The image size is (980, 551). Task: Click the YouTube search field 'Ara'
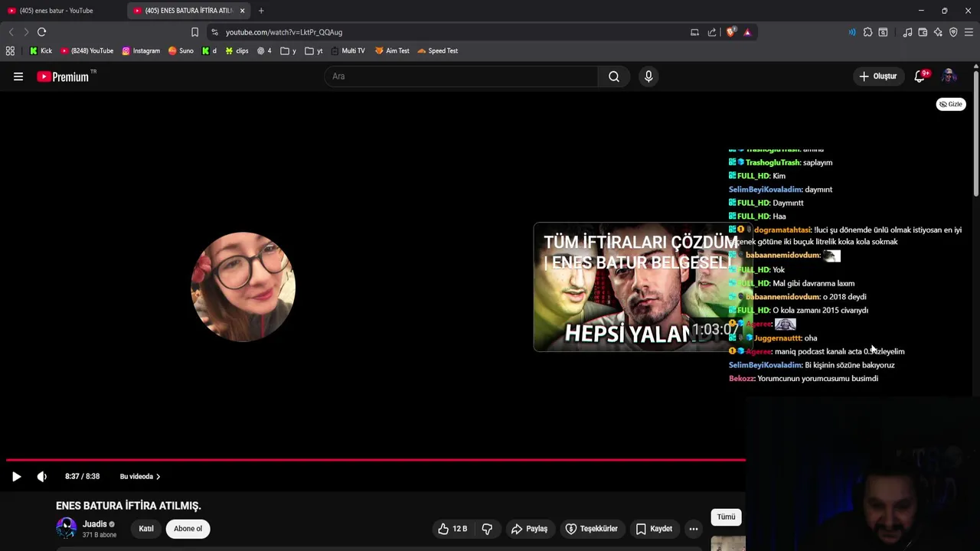[462, 77]
